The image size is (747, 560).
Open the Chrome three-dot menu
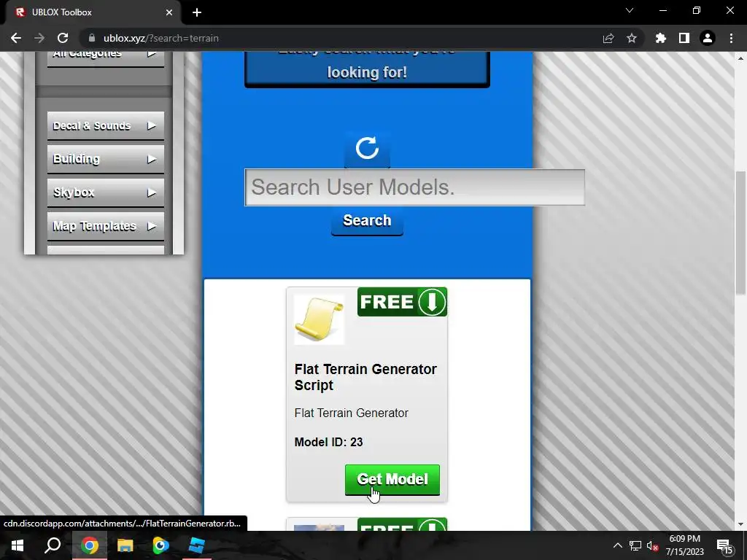(x=731, y=38)
